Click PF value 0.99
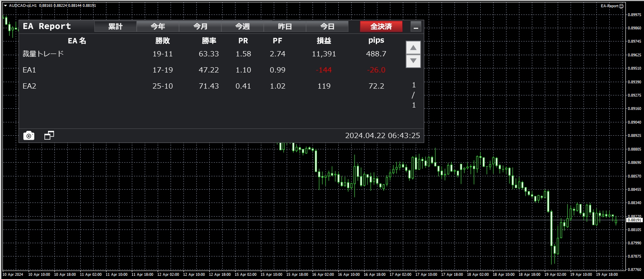The image size is (644, 279). [277, 70]
